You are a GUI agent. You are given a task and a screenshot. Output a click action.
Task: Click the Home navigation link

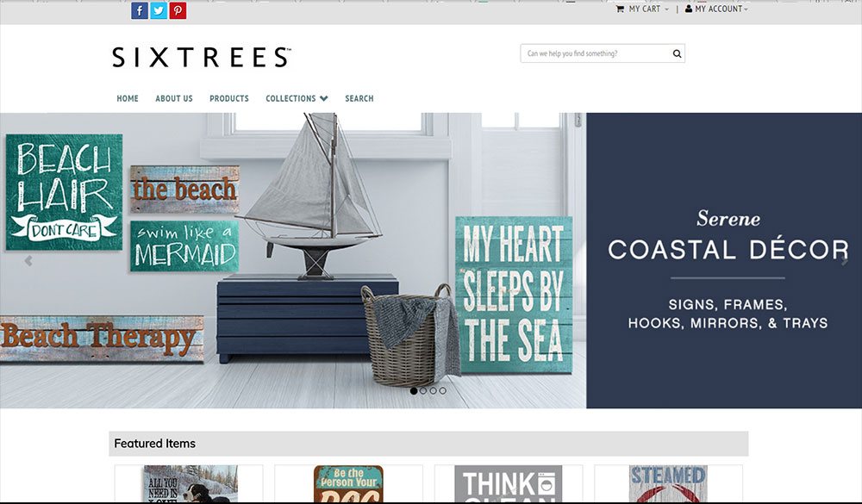[x=128, y=98]
